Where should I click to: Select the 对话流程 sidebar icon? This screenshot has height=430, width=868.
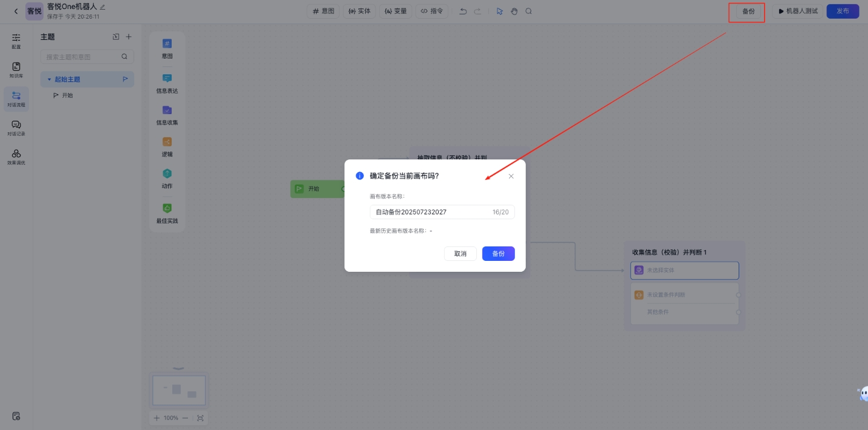pos(16,99)
